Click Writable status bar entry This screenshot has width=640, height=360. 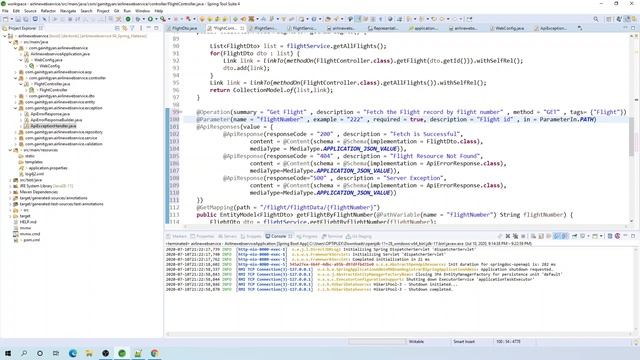tap(416, 341)
